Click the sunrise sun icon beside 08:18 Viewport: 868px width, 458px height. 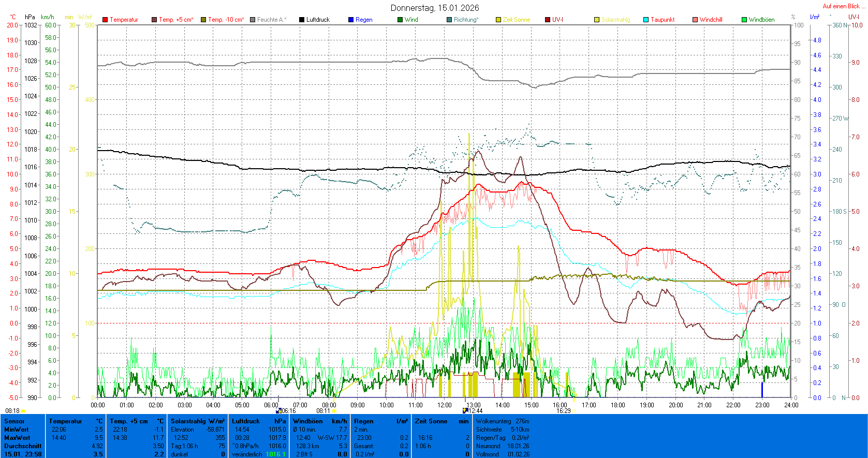pos(23,411)
